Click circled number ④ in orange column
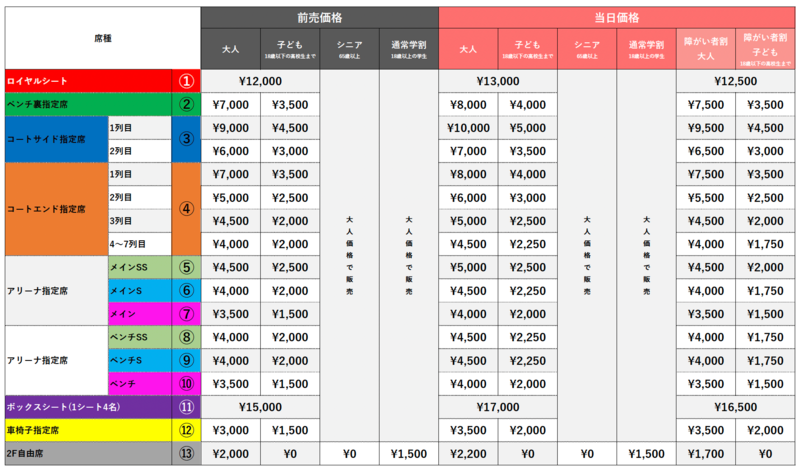Viewport: 800px width, 471px height. [x=186, y=209]
